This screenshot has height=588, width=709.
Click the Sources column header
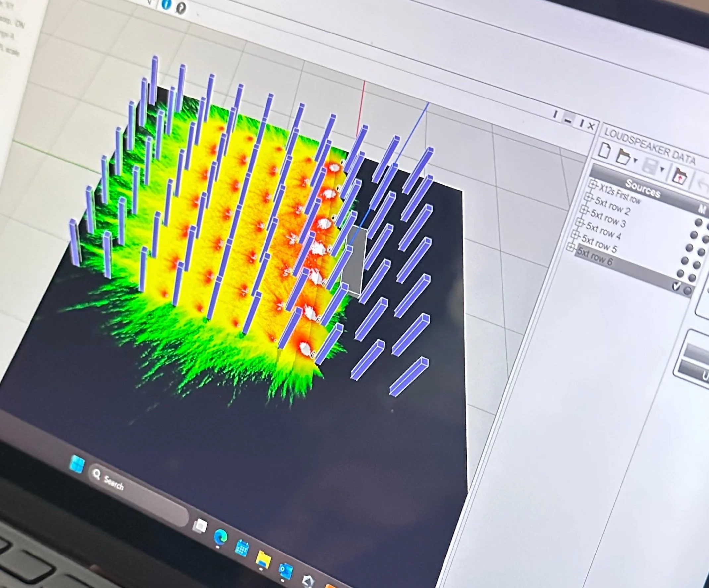tap(642, 188)
